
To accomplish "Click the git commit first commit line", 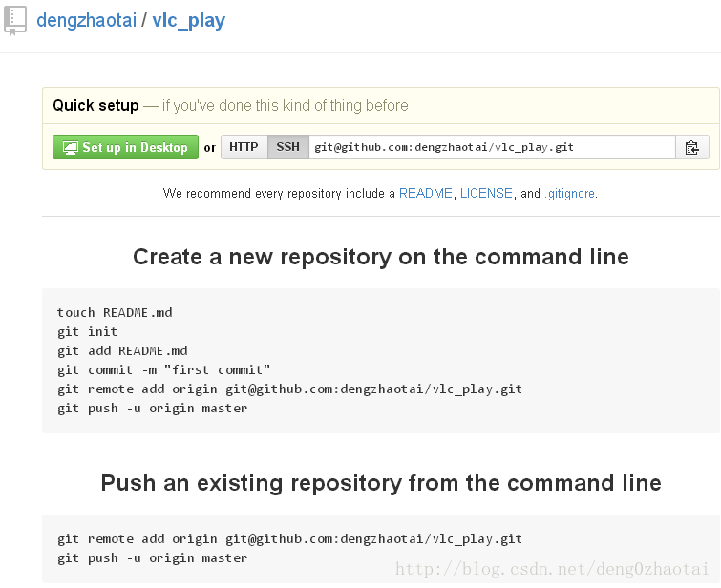I will click(x=163, y=370).
